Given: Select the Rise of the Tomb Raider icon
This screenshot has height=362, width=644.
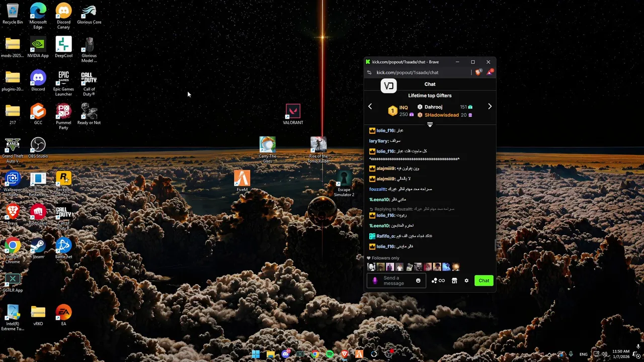Looking at the screenshot, I should pyautogui.click(x=318, y=150).
